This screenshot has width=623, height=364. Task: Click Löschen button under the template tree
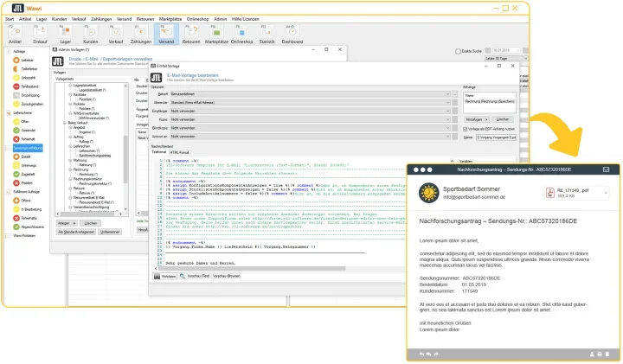coord(90,223)
